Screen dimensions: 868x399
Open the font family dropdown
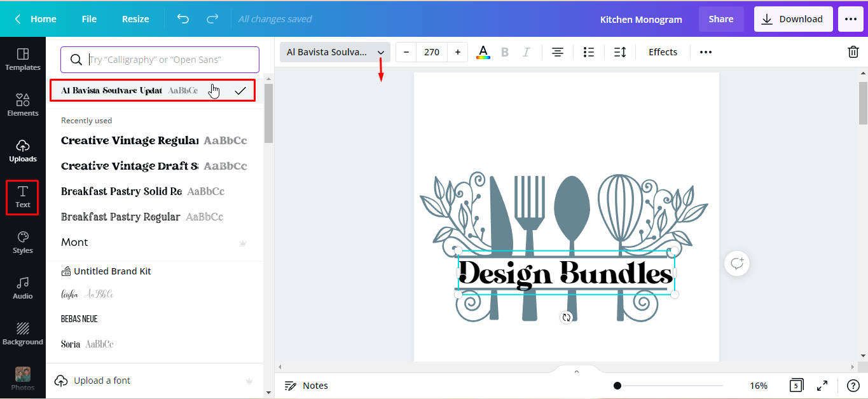[336, 52]
